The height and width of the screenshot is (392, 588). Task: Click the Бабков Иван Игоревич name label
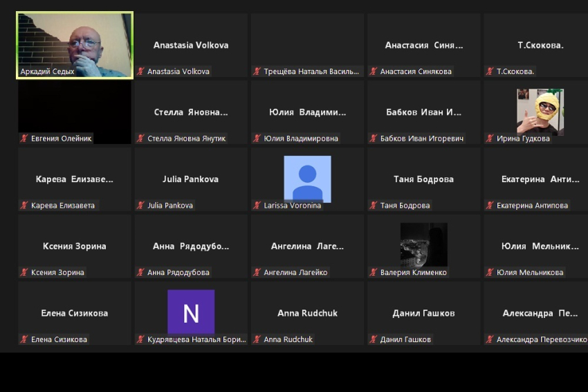(421, 139)
